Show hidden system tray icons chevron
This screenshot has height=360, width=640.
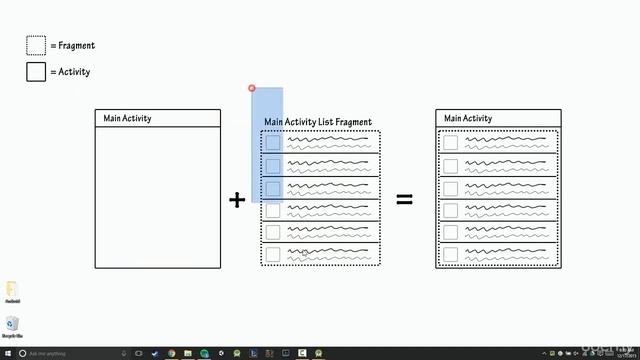(x=544, y=353)
